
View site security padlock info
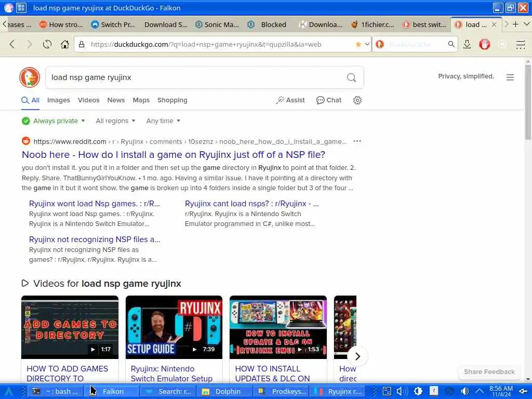tap(82, 44)
